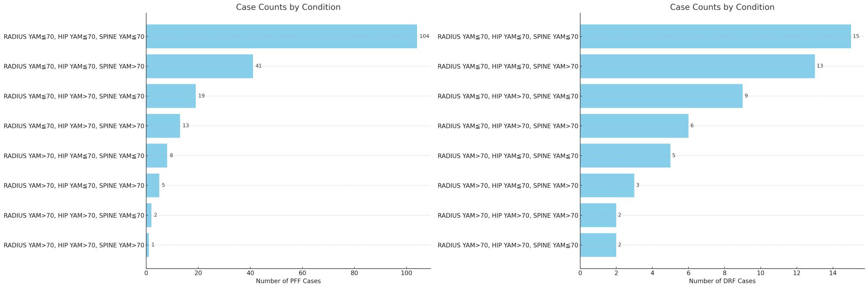Image resolution: width=868 pixels, height=288 pixels.
Task: Click the DRF bar labeled 15
Action: [x=715, y=36]
